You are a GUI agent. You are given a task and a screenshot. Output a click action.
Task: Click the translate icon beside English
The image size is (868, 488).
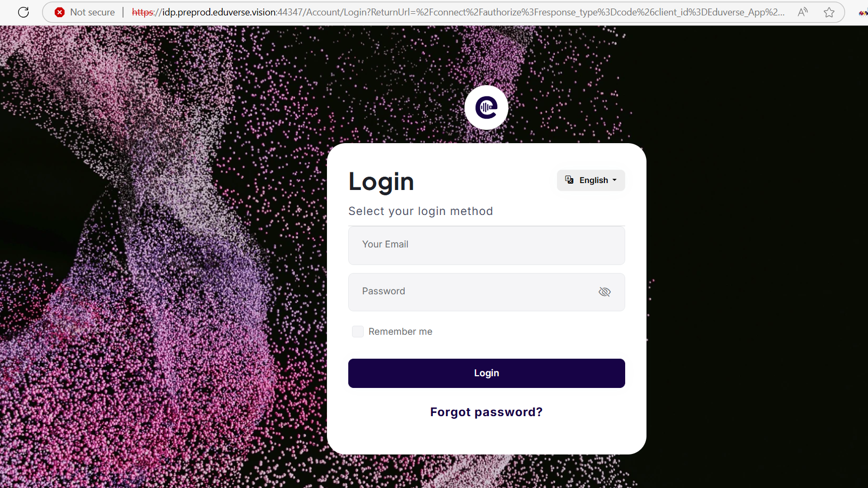click(569, 180)
